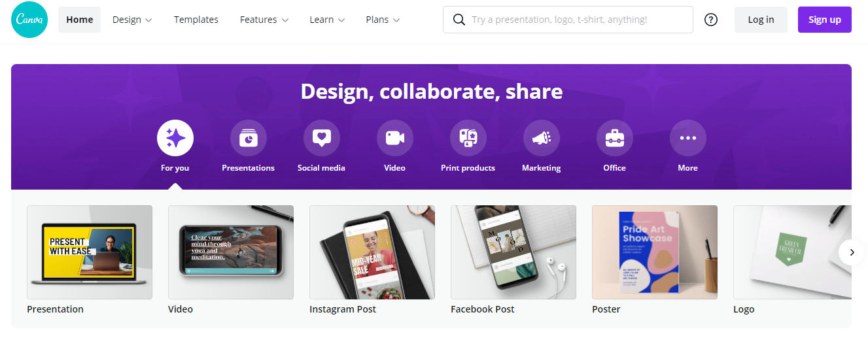Expand the Features dropdown menu
The width and height of the screenshot is (868, 338).
[264, 20]
